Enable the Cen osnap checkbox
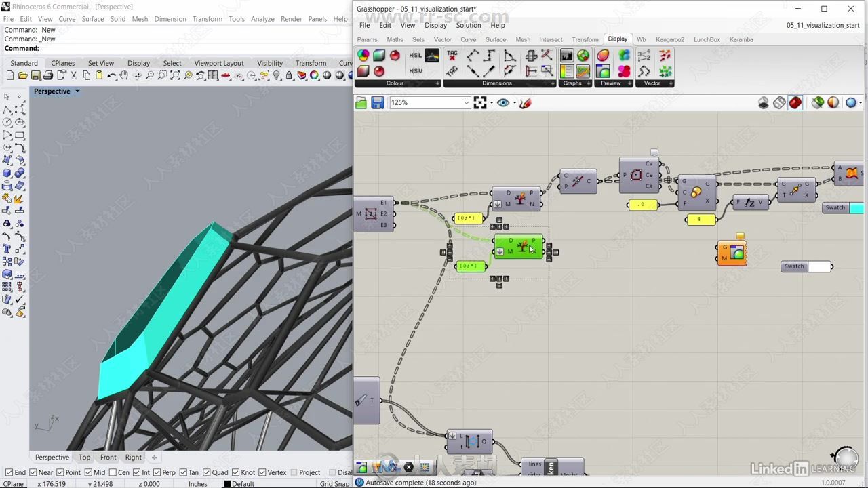Screen dimensions: 868x488 point(113,472)
